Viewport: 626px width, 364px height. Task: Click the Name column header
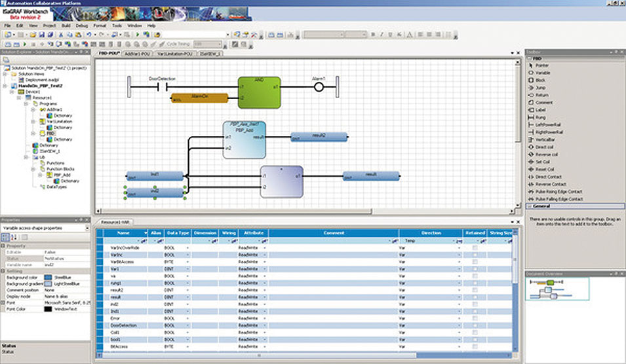point(123,233)
